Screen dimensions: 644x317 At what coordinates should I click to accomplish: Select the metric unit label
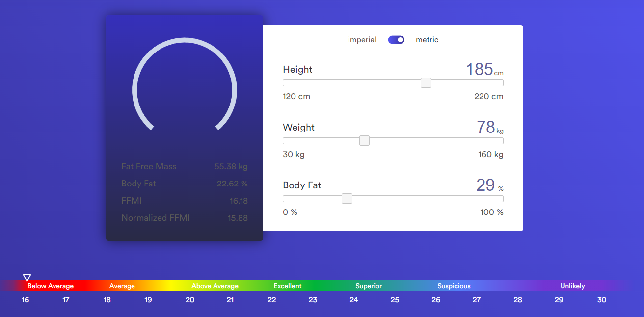(427, 40)
